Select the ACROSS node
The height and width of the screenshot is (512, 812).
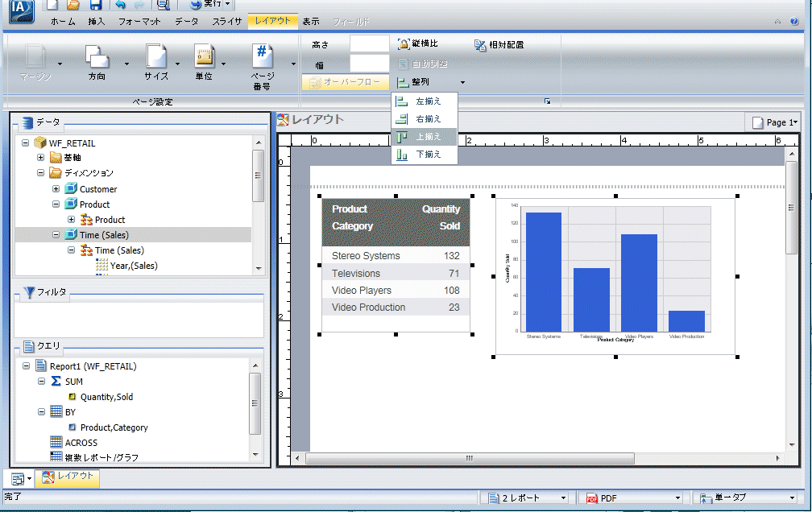81,443
